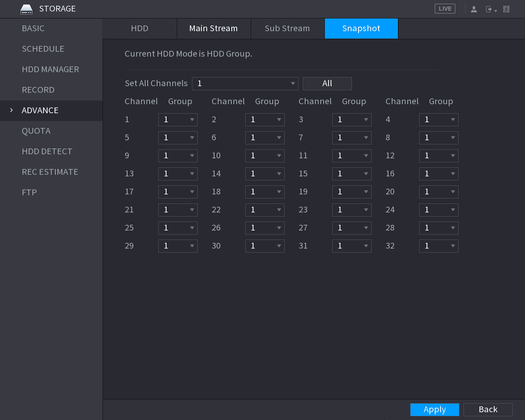Show the QR code icon
Image resolution: width=525 pixels, height=420 pixels.
[x=507, y=9]
